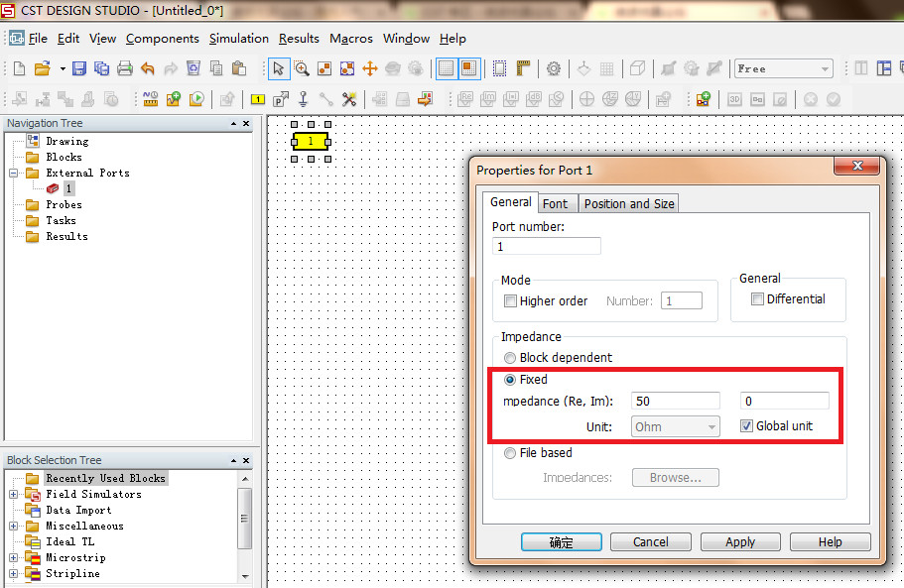This screenshot has width=904, height=588.
Task: Click the clipboard paste icon
Action: point(239,69)
